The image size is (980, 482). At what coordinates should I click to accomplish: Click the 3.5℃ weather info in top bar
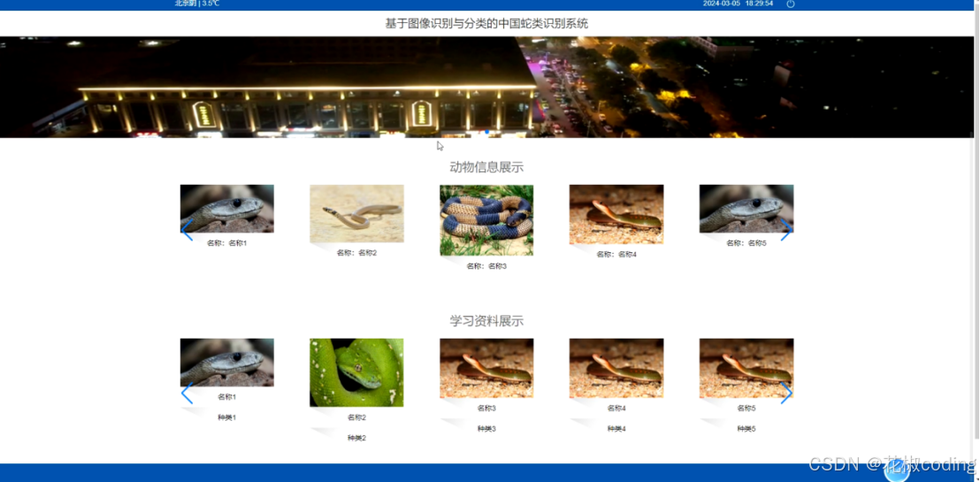click(211, 4)
